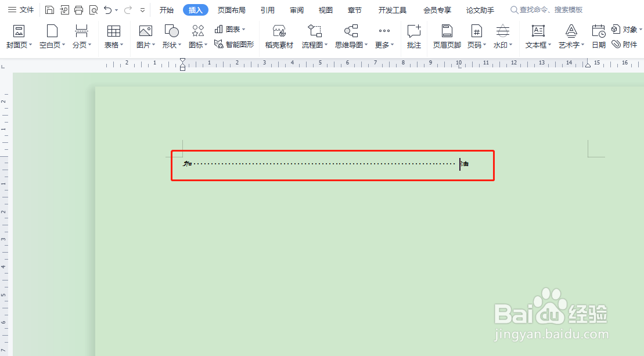Click the indent marker on horizontal ruler
This screenshot has width=644, height=356.
183,64
